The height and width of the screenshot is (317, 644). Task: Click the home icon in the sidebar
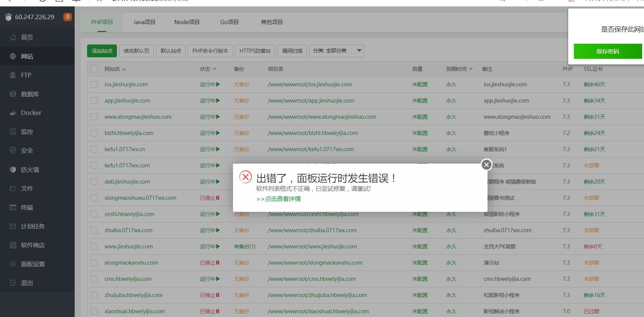pyautogui.click(x=13, y=37)
